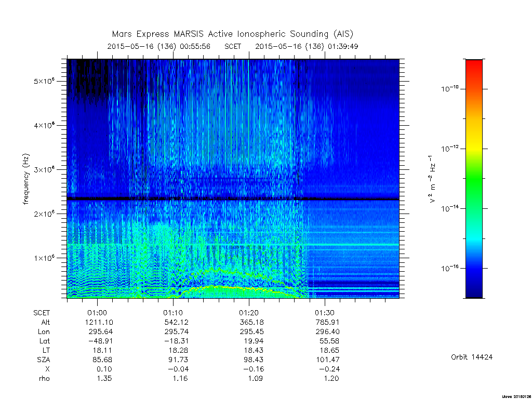Click the rho value 1.20
Screen dimensions: 532x399
click(331, 378)
